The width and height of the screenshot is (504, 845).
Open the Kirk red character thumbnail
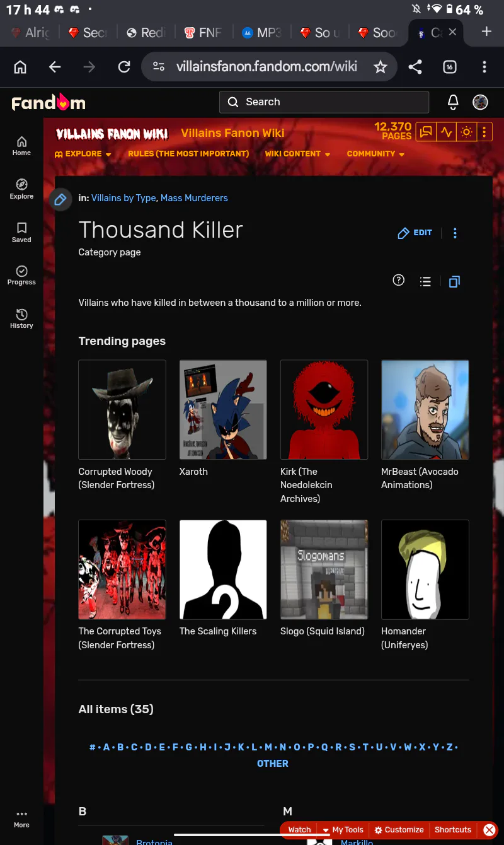click(324, 409)
